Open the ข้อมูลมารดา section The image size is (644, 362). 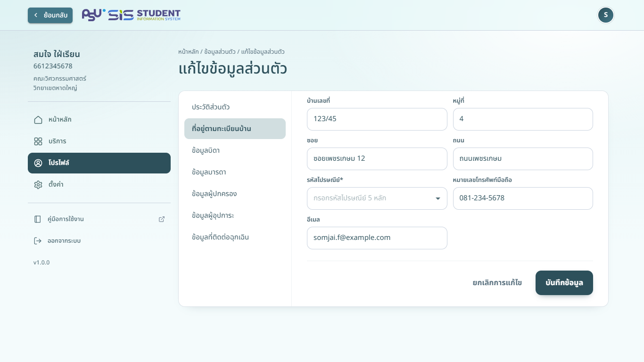235,172
